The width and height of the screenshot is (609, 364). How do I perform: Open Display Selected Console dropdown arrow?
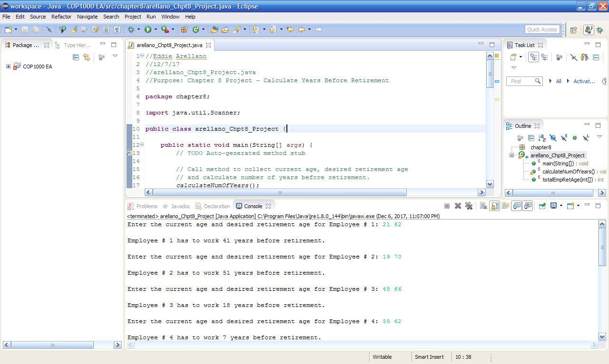pos(561,206)
